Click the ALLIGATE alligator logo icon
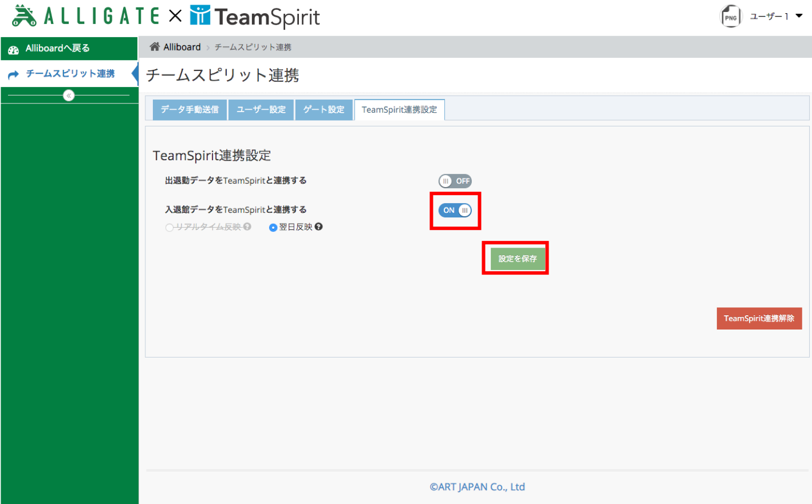Image resolution: width=812 pixels, height=504 pixels. click(x=24, y=15)
